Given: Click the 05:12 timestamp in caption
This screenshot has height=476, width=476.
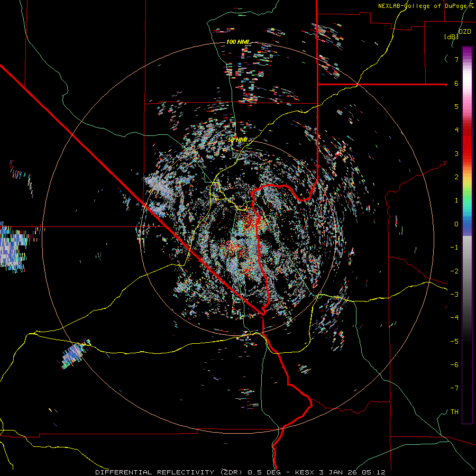Looking at the screenshot, I should [373, 472].
